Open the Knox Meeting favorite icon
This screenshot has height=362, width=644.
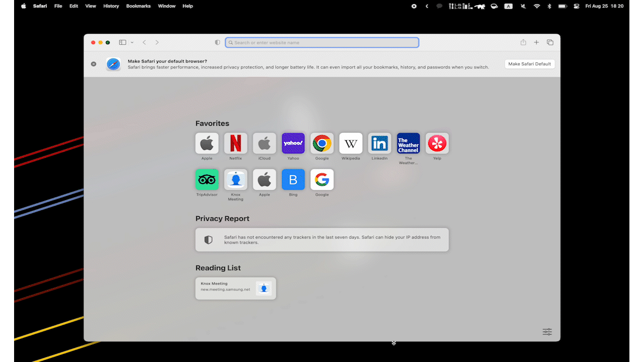[235, 179]
